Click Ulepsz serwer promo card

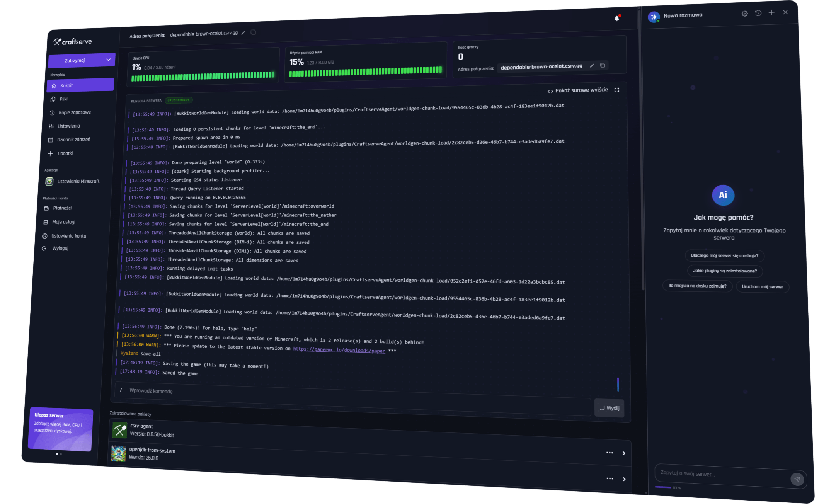[x=61, y=429]
